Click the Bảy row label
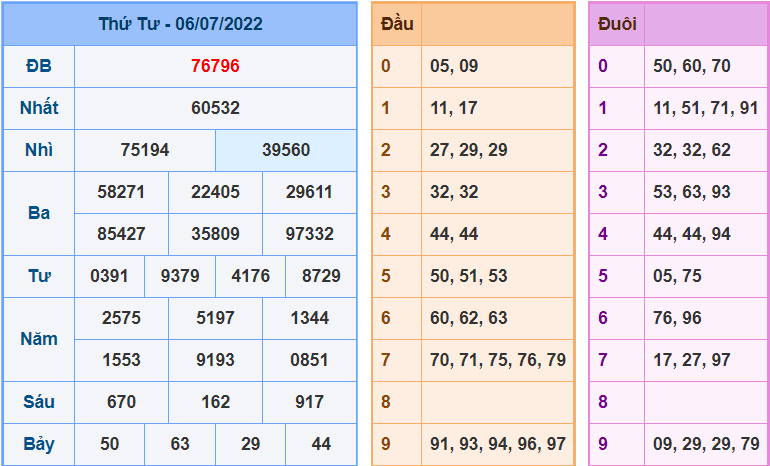This screenshot has height=466, width=770. (x=39, y=444)
